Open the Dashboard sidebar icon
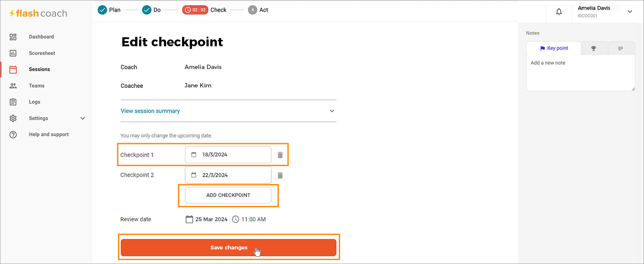Image resolution: width=644 pixels, height=264 pixels. (13, 37)
